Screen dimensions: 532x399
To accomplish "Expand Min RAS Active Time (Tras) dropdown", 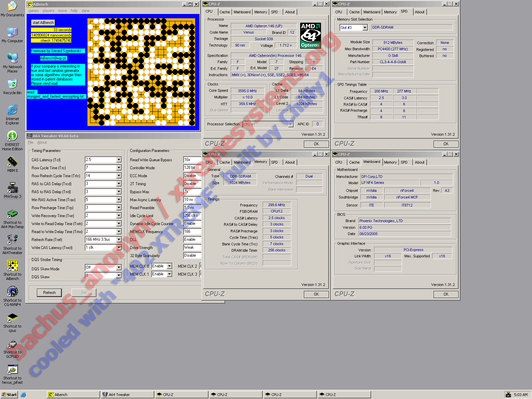I will pyautogui.click(x=119, y=199).
